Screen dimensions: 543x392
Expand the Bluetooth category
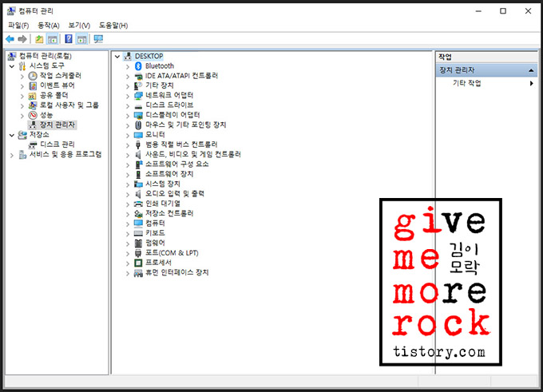coord(128,66)
